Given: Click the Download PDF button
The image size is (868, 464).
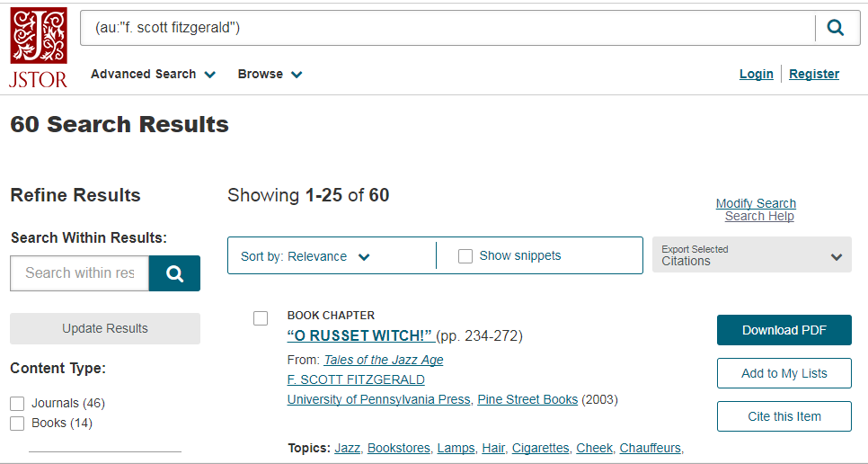Looking at the screenshot, I should point(784,330).
